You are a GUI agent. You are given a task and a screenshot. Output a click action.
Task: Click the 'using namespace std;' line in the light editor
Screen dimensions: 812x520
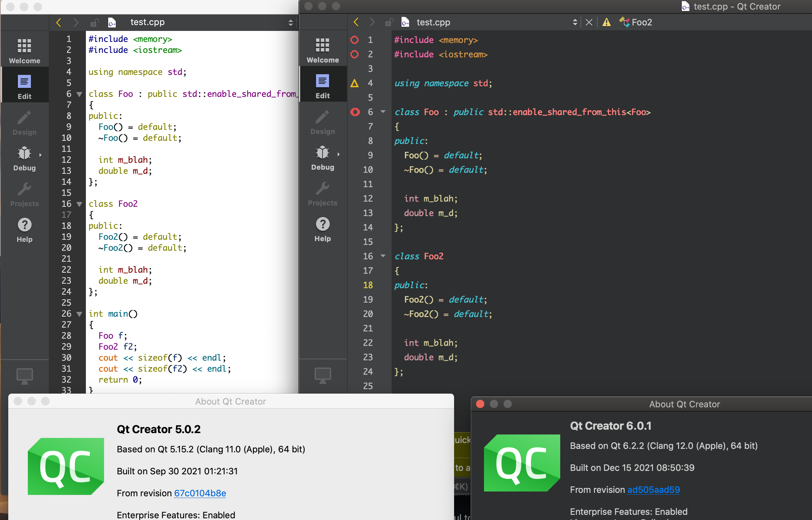click(x=137, y=72)
